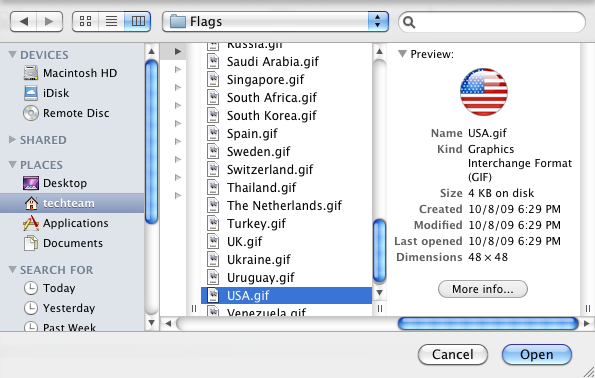Open the Flags folder path popup
Viewport: 595px width, 378px height.
tap(275, 21)
